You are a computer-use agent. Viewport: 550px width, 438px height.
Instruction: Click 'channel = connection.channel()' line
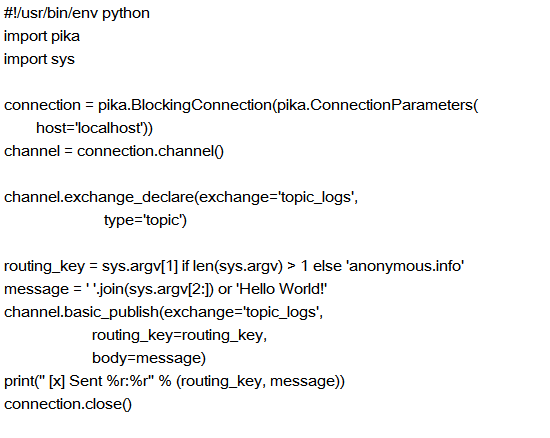click(114, 151)
